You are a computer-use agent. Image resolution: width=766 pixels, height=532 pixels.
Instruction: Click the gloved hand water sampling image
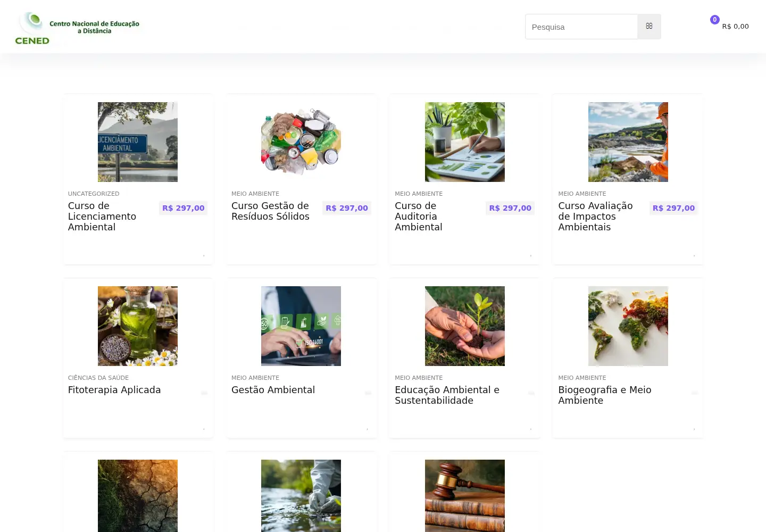click(x=301, y=496)
